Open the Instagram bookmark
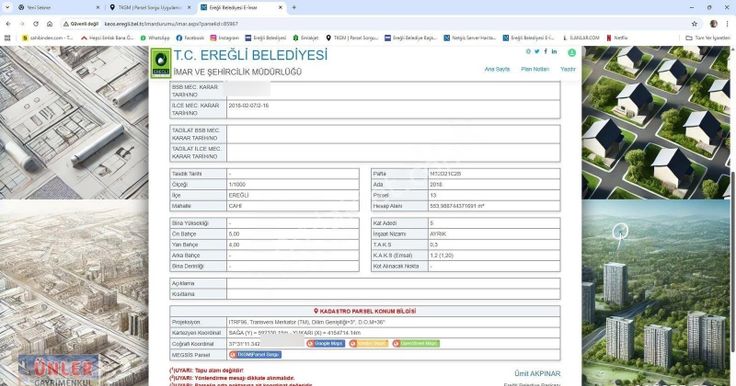 (225, 38)
